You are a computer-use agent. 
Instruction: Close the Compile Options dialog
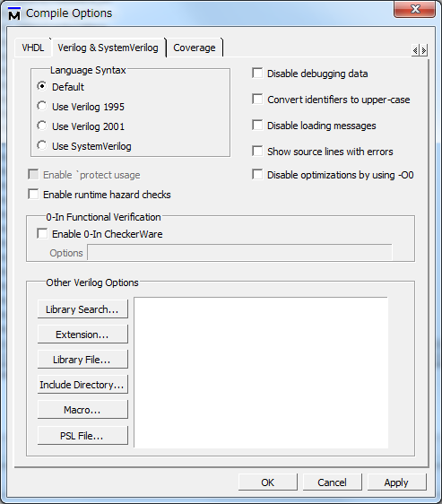point(414,9)
